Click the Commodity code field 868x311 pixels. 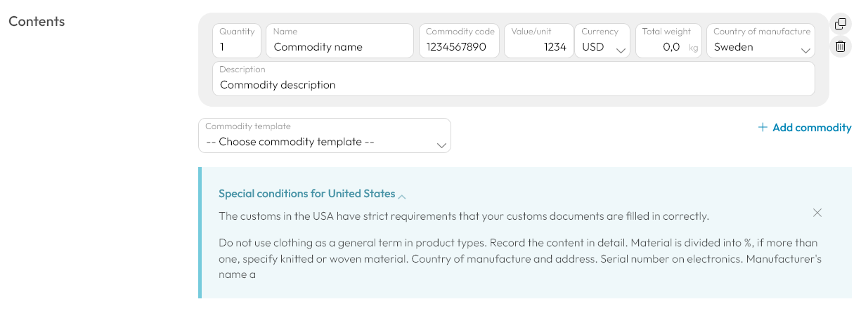pos(460,41)
